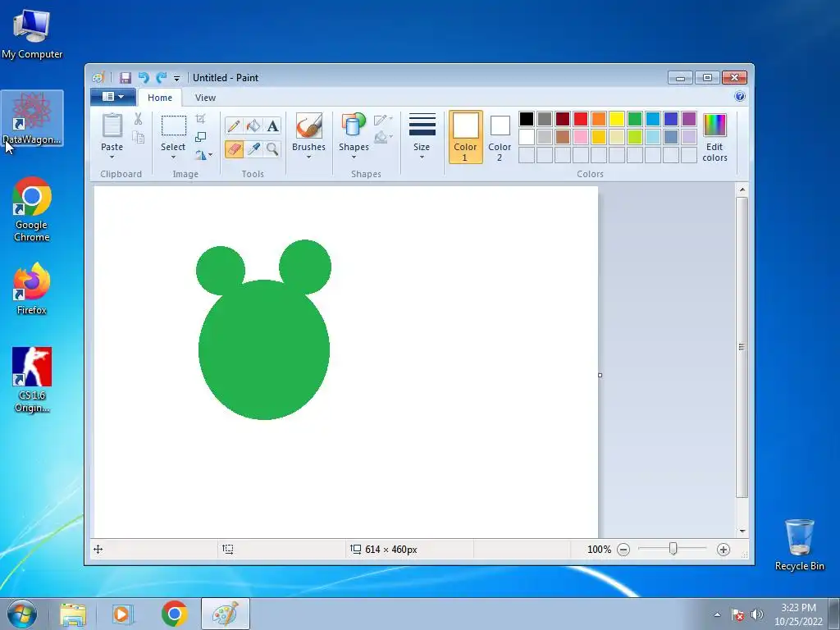840x630 pixels.
Task: Pick the pink color swatch
Action: point(581,137)
